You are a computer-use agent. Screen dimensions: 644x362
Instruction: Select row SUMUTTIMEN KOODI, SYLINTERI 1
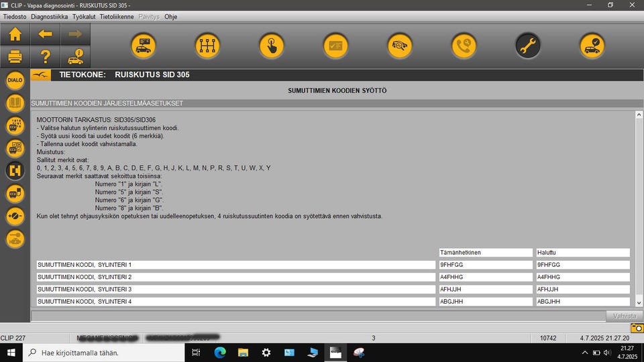(236, 265)
